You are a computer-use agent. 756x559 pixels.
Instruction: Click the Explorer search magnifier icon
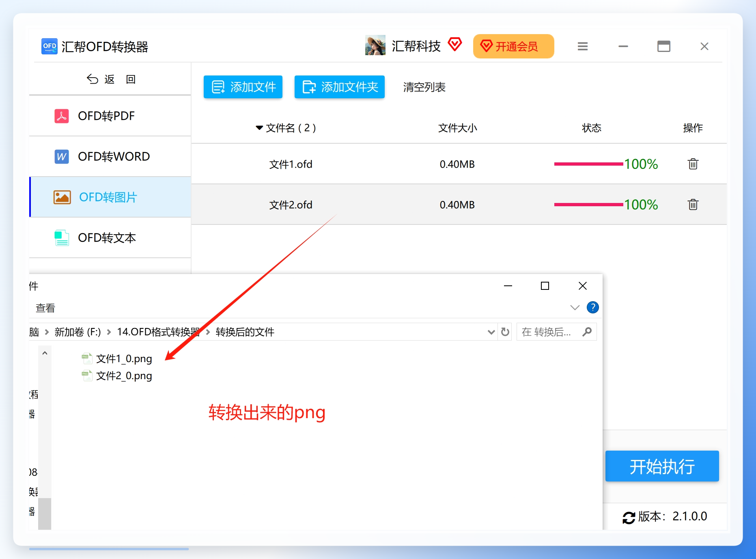(x=587, y=332)
